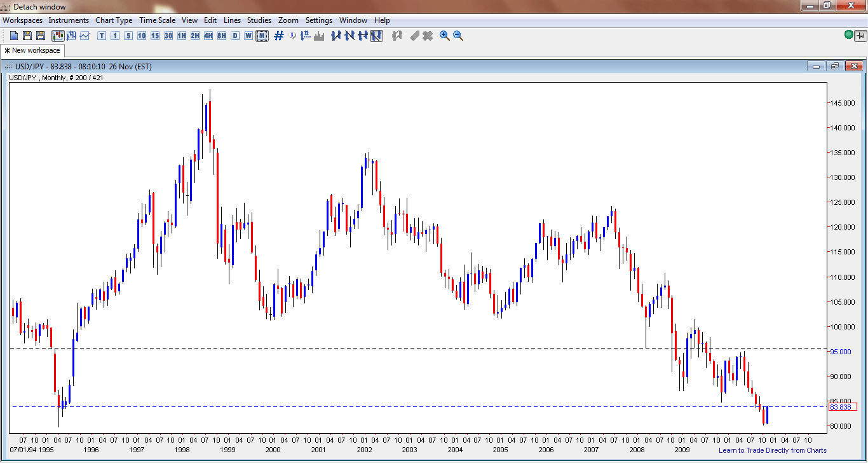The width and height of the screenshot is (868, 463).
Task: Click the delete lines X icon
Action: pyautogui.click(x=428, y=36)
